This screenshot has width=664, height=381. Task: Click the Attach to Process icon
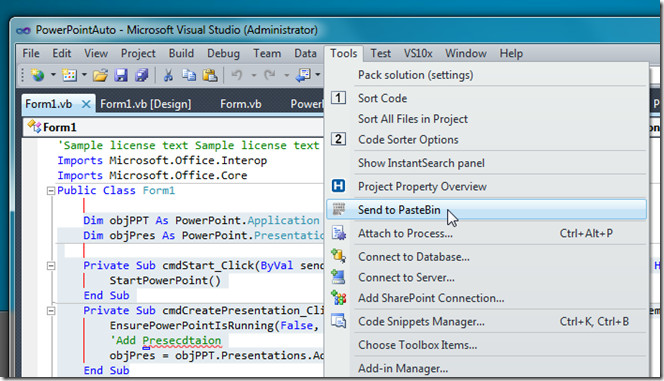pos(338,233)
